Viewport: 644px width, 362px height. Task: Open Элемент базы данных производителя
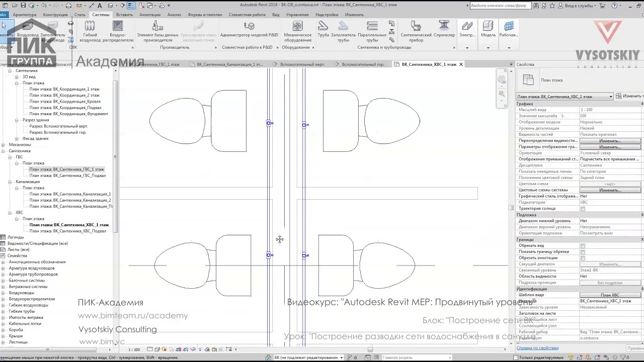click(157, 31)
